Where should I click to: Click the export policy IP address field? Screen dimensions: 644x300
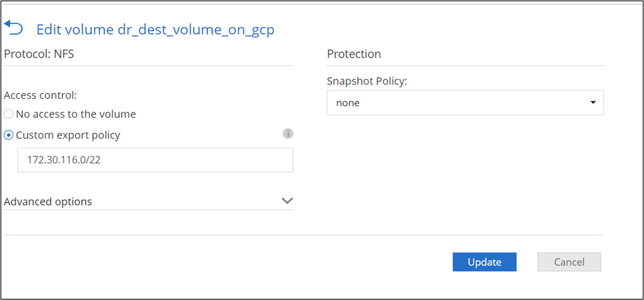pos(155,160)
